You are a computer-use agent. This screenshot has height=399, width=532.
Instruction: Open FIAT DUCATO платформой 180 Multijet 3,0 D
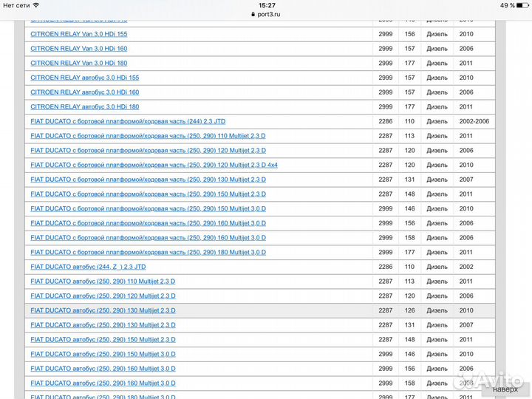[148, 252]
